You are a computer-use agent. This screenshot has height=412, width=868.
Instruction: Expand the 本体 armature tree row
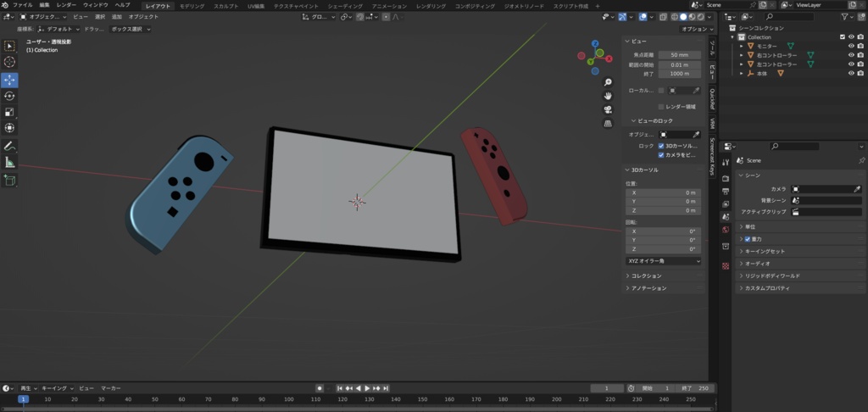coord(741,73)
